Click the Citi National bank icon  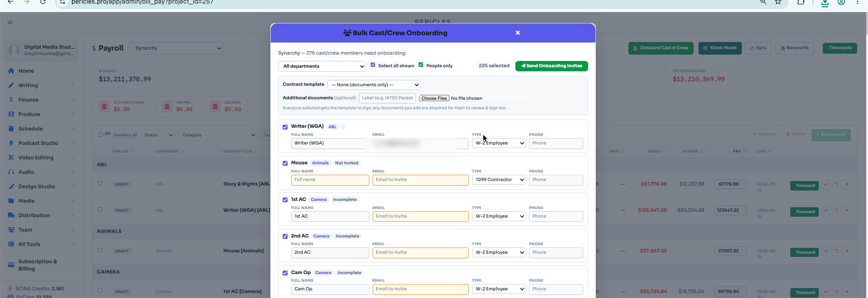tap(104, 107)
